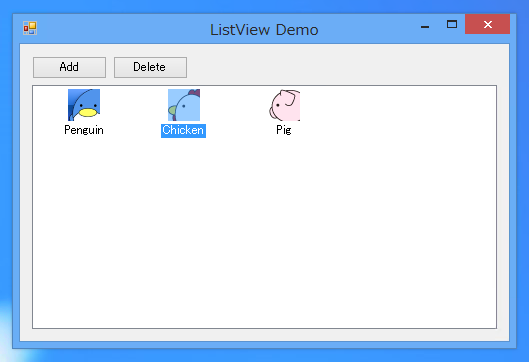529x362 pixels.
Task: Select the Pig icon image
Action: point(284,105)
